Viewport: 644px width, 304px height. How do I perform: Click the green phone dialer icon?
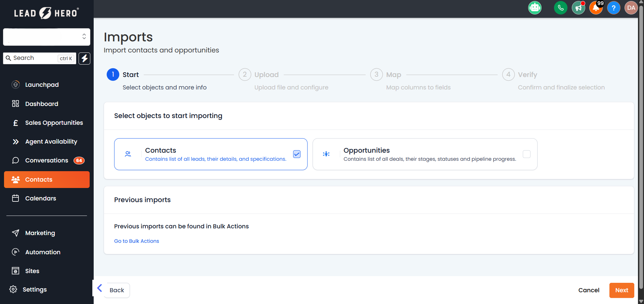click(560, 8)
